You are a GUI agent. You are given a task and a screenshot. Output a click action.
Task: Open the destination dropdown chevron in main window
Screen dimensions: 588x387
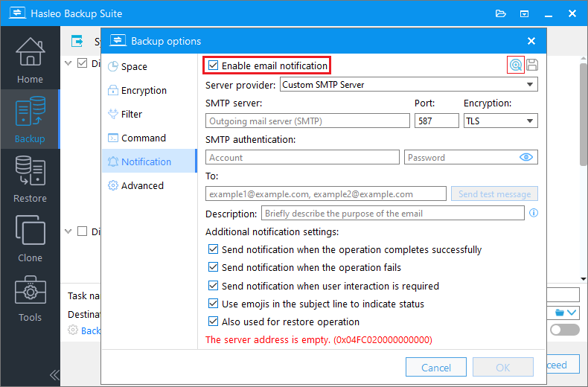tap(572, 313)
